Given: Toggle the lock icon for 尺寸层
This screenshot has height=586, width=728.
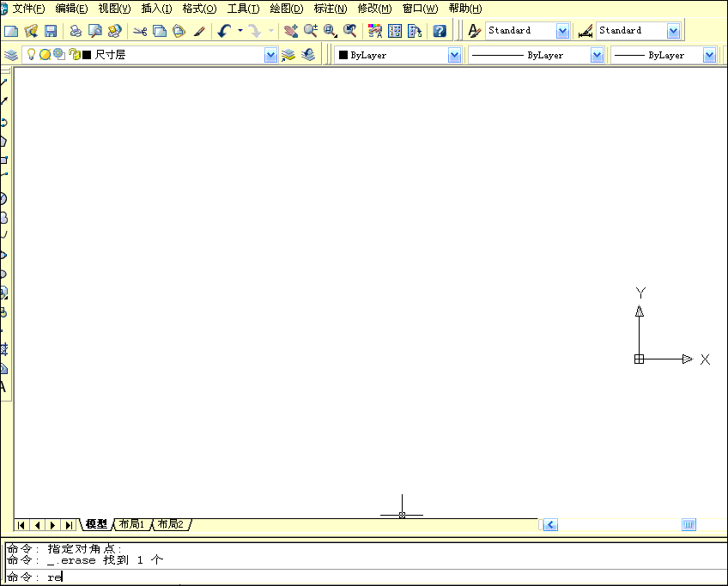Looking at the screenshot, I should [x=74, y=54].
